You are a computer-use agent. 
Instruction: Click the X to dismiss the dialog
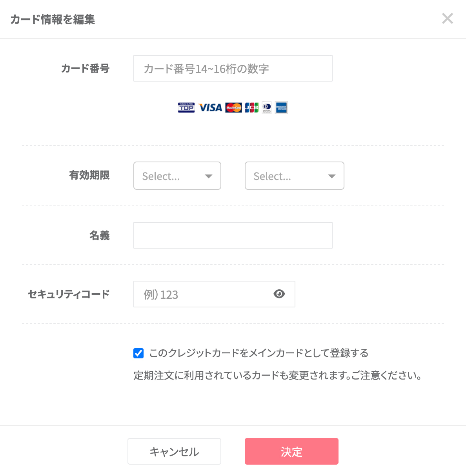click(448, 18)
